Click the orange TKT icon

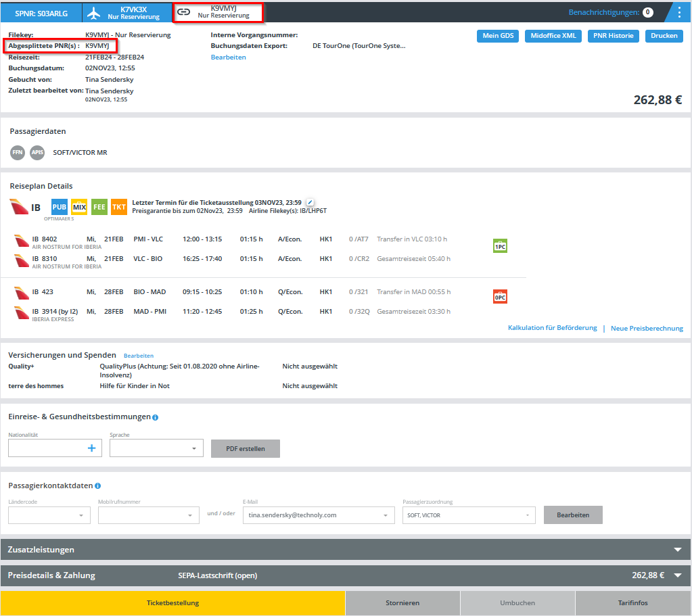click(x=119, y=207)
